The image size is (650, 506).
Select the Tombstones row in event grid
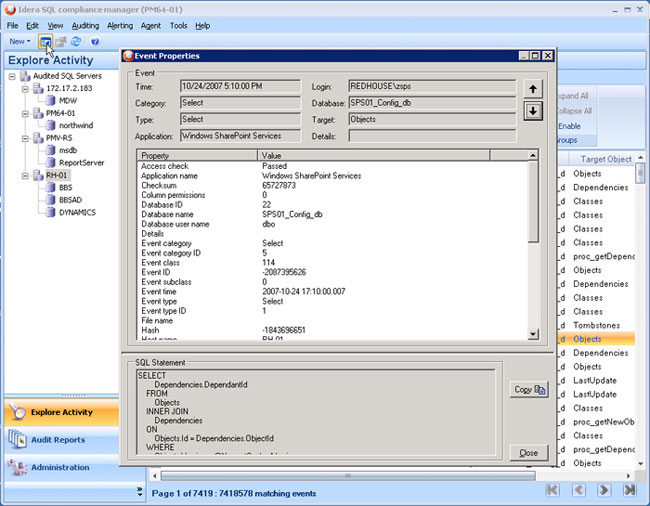(x=596, y=325)
